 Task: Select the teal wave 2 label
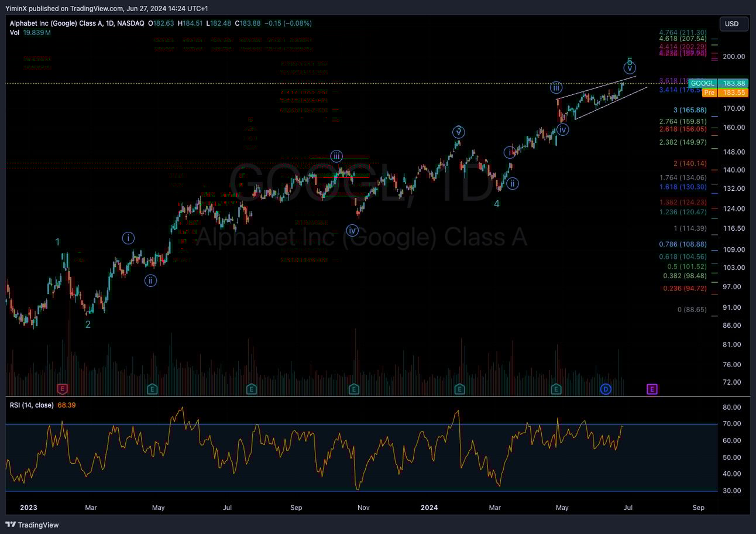88,324
